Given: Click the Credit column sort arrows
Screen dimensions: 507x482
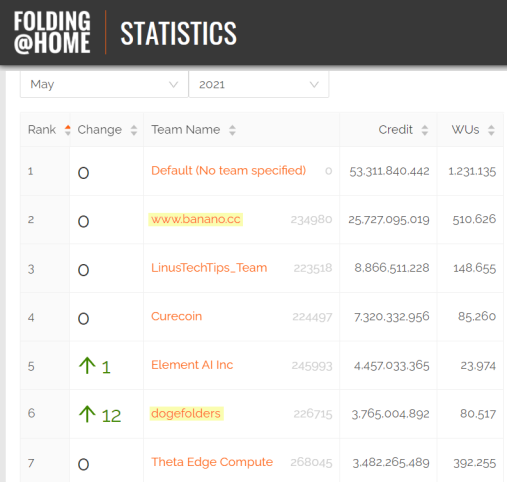Looking at the screenshot, I should (x=425, y=130).
